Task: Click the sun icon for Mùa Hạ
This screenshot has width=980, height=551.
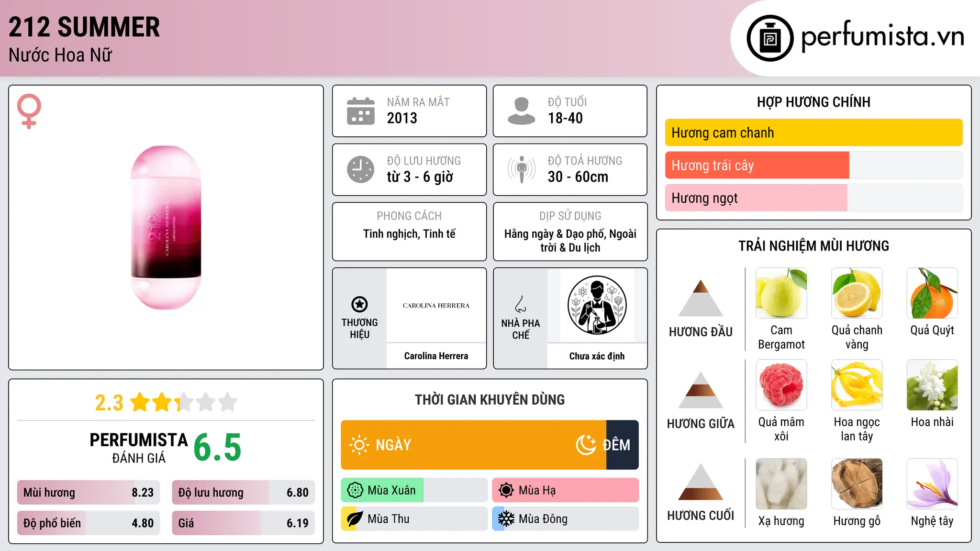Action: tap(506, 490)
